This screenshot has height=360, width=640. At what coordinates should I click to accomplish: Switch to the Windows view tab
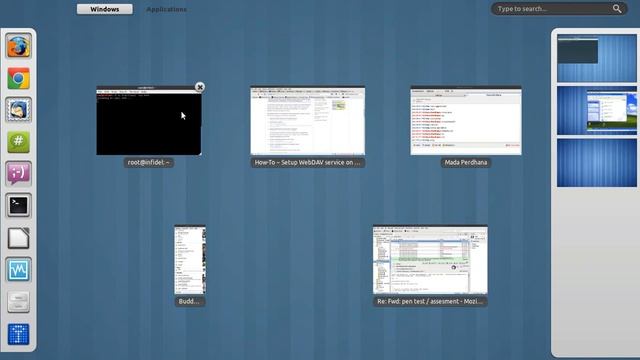tap(104, 9)
